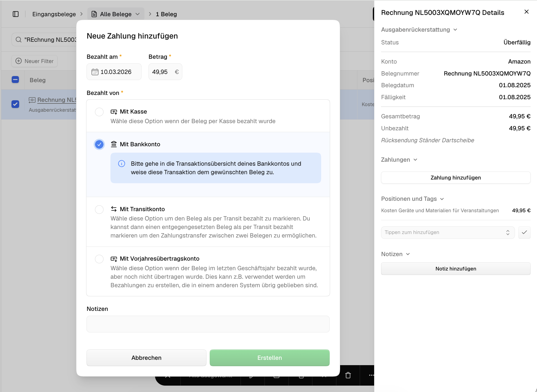Click into the Notizen text field
This screenshot has width=537, height=392.
coord(208,324)
